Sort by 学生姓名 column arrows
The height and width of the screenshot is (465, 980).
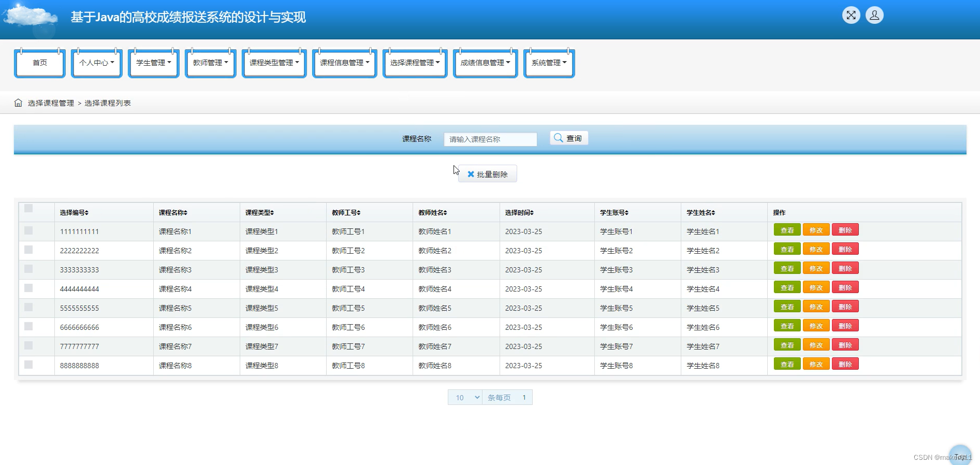pyautogui.click(x=713, y=213)
